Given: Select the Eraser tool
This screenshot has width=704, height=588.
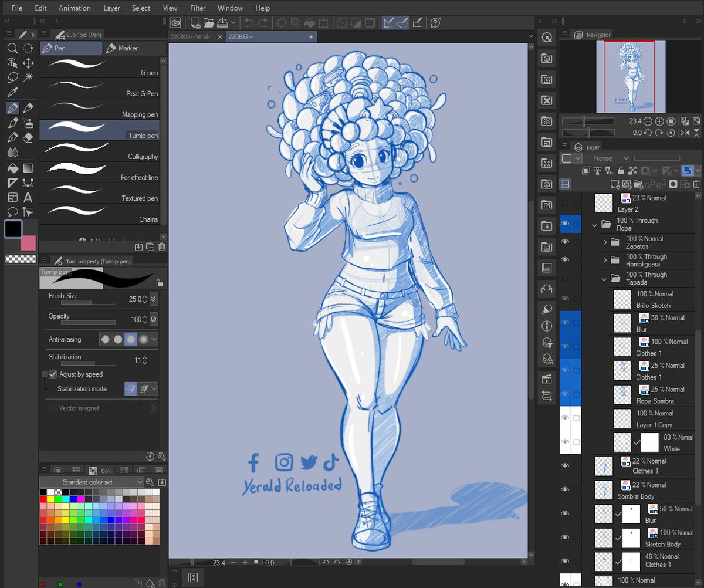Looking at the screenshot, I should (x=28, y=137).
